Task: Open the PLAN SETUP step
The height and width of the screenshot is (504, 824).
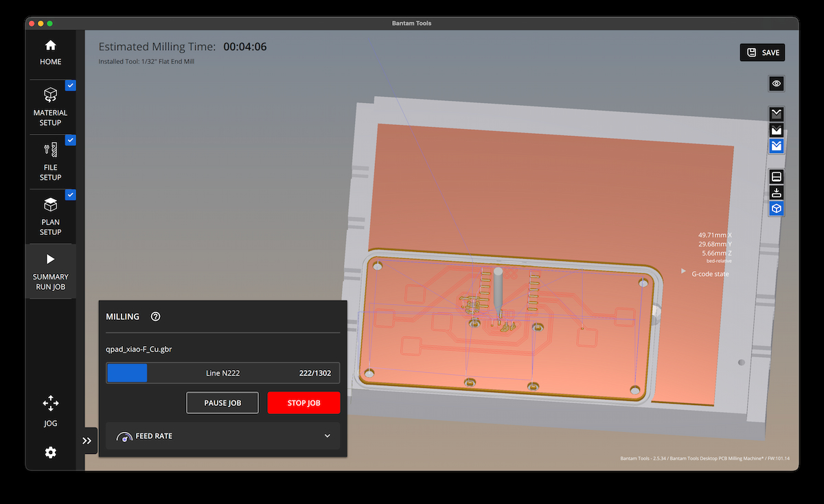Action: click(x=50, y=216)
